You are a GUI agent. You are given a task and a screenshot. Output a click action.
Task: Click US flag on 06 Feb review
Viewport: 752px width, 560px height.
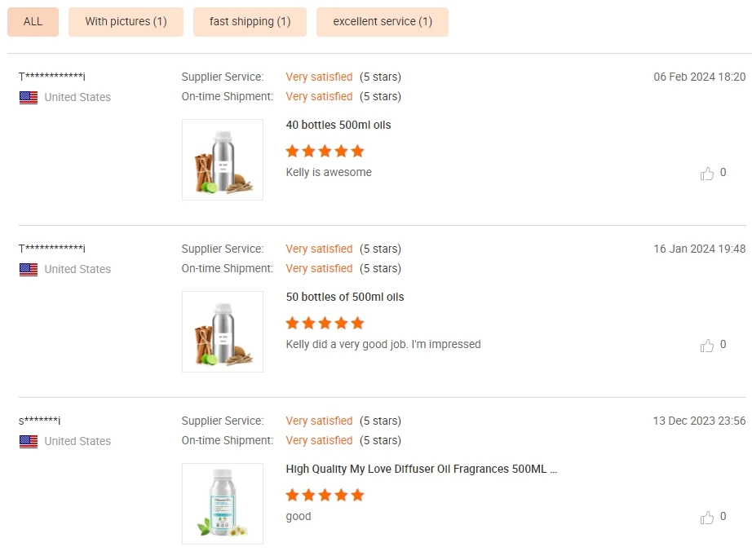pyautogui.click(x=29, y=97)
